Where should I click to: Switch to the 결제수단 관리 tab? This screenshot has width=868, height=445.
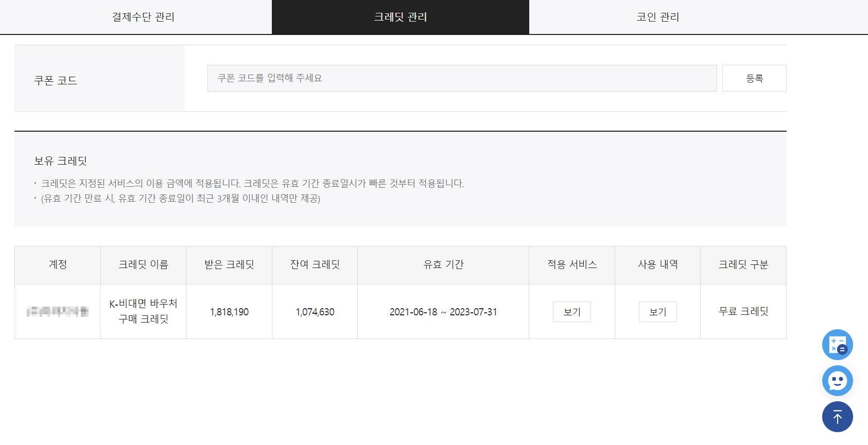pos(143,17)
